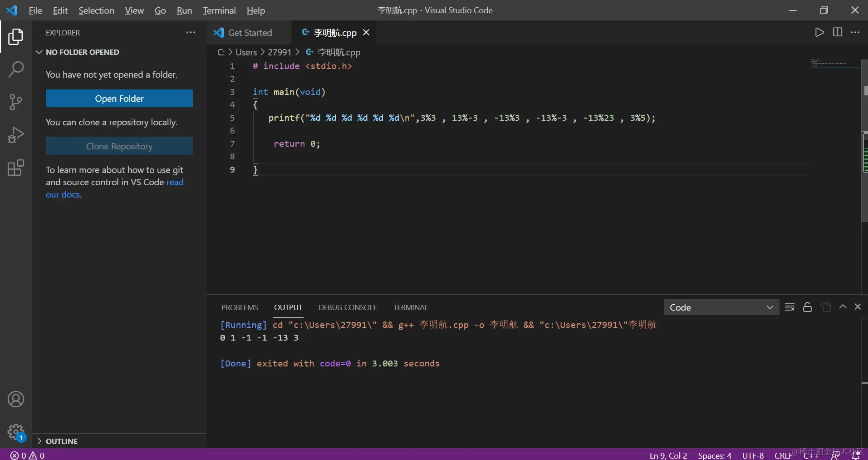Open the 27991 breadcrumb dropdown

point(280,52)
